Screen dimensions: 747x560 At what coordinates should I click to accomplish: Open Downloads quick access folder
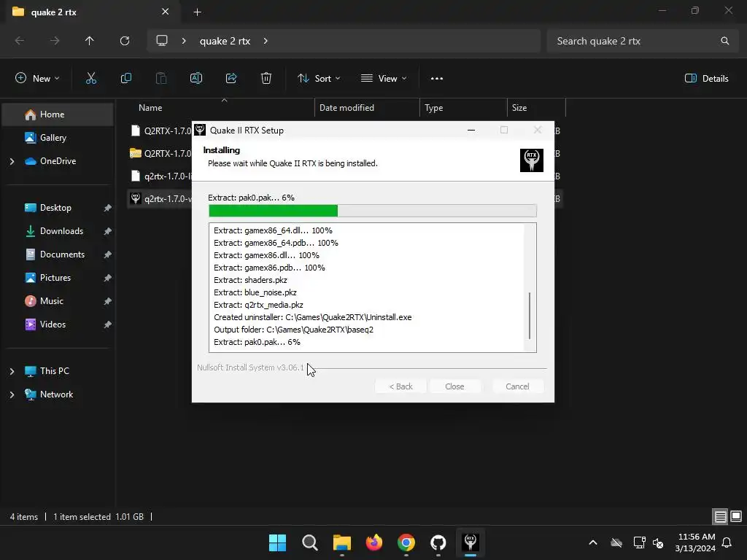click(x=58, y=231)
